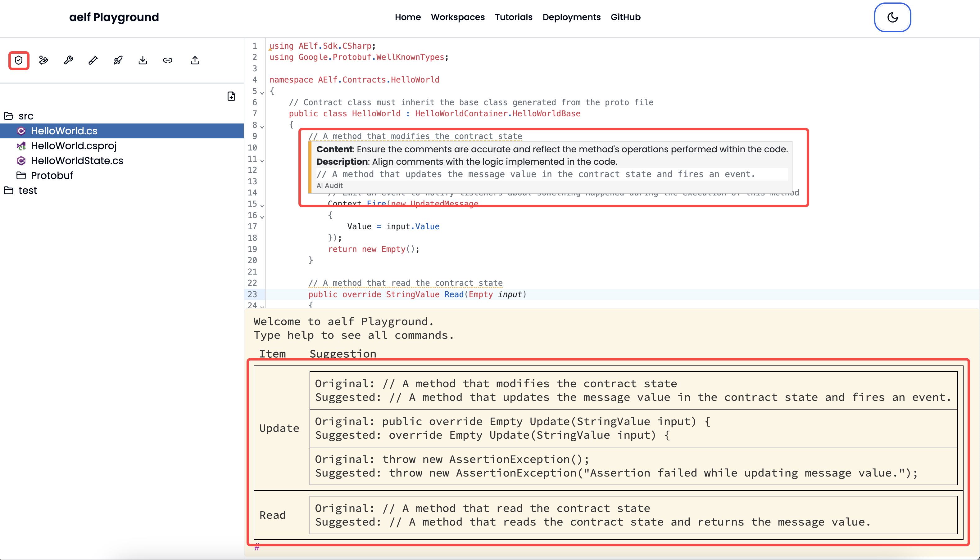Image resolution: width=980 pixels, height=560 pixels.
Task: Click line number 1 in gutter
Action: pos(254,46)
